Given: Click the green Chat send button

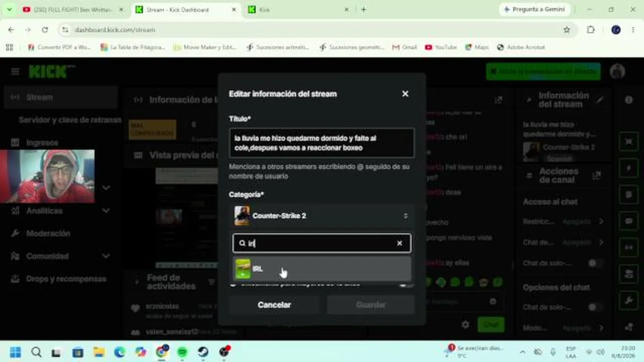Looking at the screenshot, I should point(491,325).
